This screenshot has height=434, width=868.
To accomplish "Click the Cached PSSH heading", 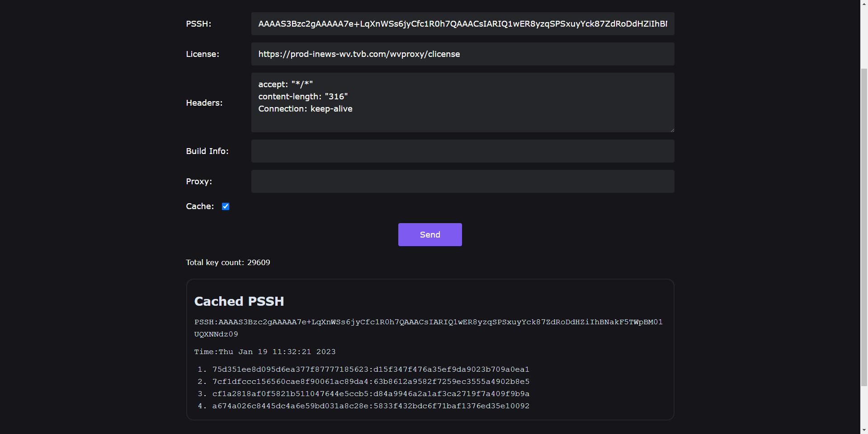I will point(239,301).
